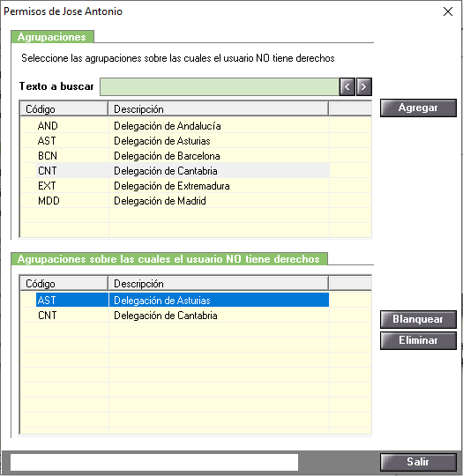Click the Blanquear button
Screen dimensions: 463x476
(x=418, y=319)
